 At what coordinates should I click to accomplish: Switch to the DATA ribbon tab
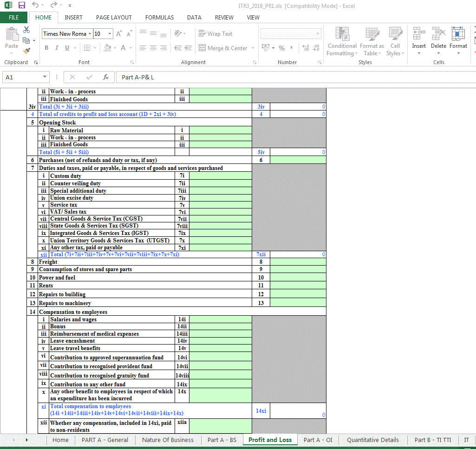[x=194, y=17]
